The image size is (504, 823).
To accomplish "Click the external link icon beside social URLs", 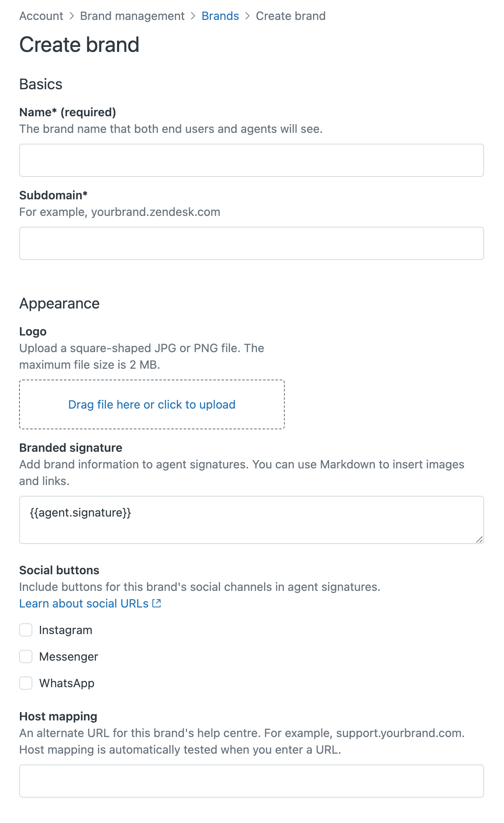I will pyautogui.click(x=157, y=603).
